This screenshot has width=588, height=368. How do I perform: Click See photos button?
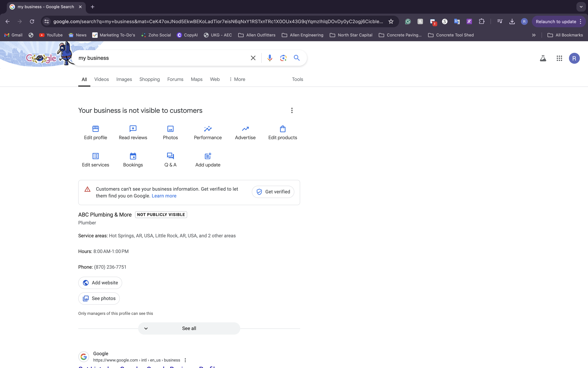click(99, 298)
